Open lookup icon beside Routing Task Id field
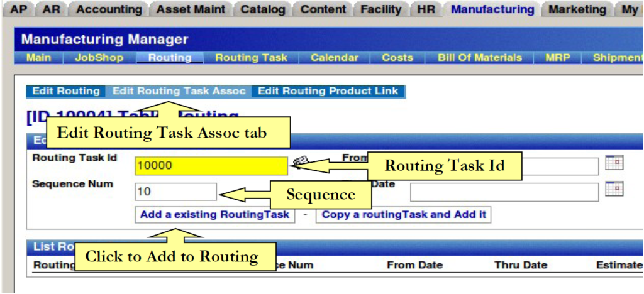Viewport: 644px width, 294px height. tap(301, 161)
